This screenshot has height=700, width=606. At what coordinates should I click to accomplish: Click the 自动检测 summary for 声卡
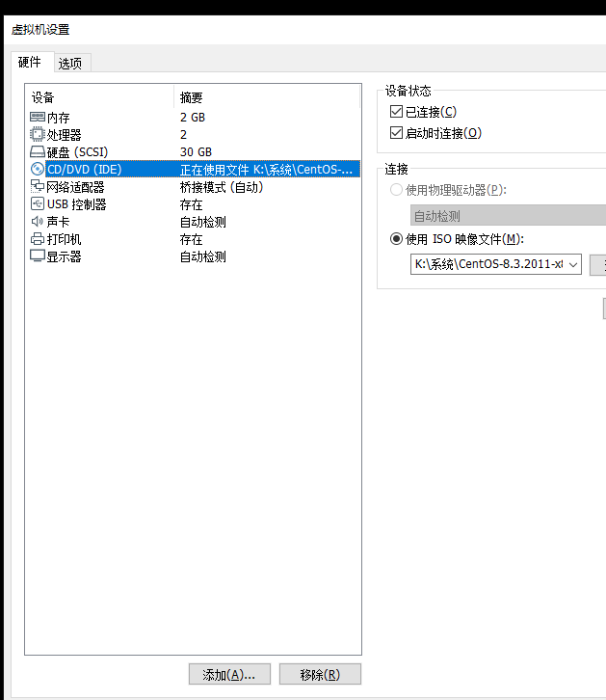pos(203,222)
